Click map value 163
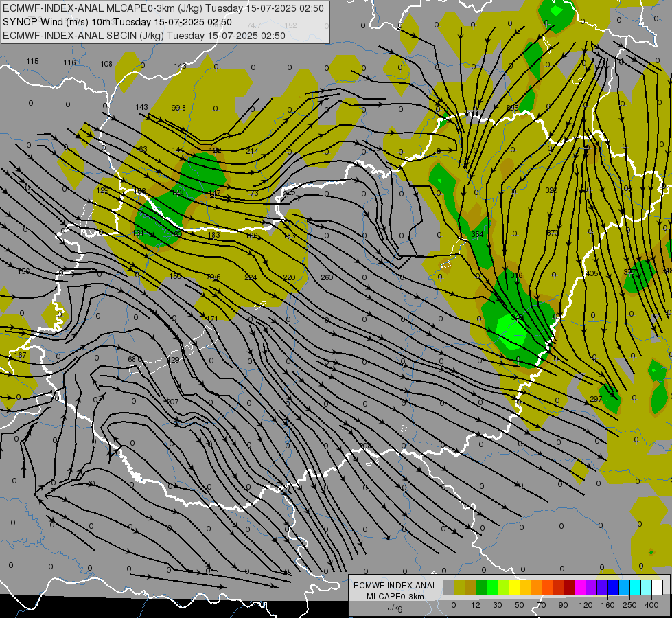Viewport: 672px width, 618px height. (x=141, y=149)
